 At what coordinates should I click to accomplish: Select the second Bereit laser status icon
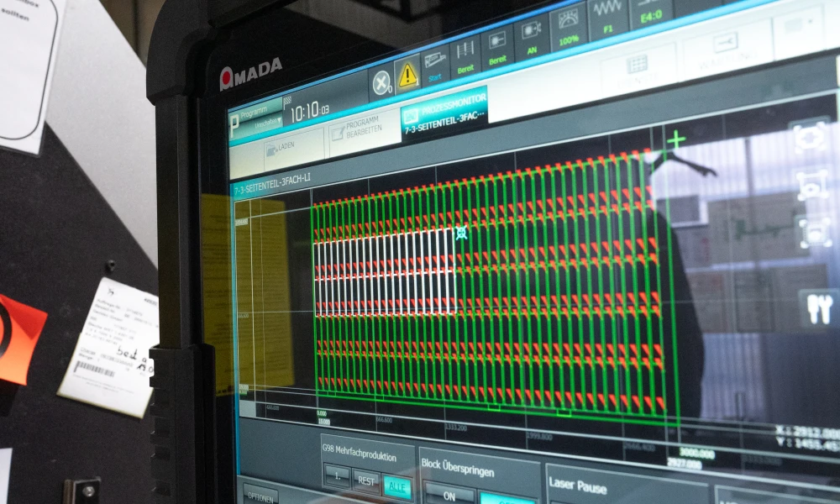click(497, 49)
